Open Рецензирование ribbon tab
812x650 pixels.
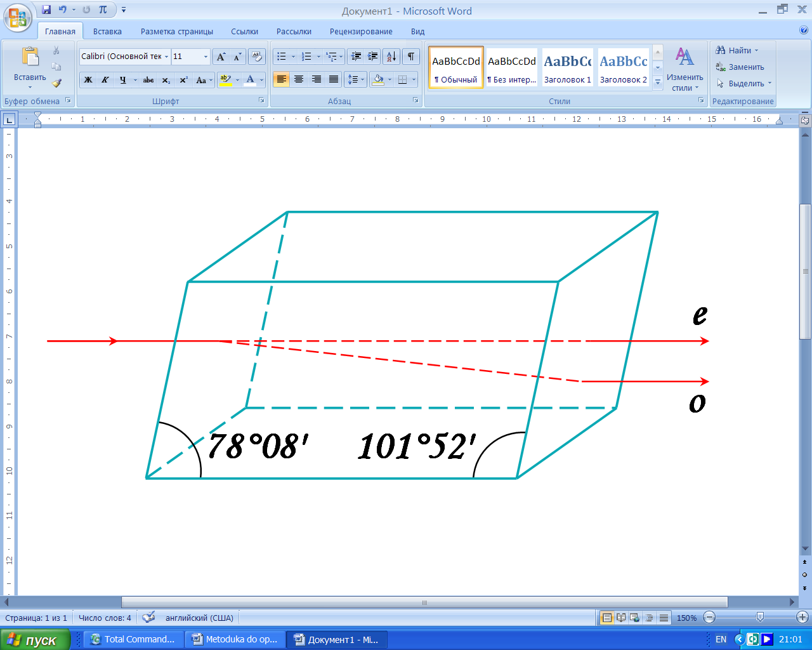coord(361,31)
